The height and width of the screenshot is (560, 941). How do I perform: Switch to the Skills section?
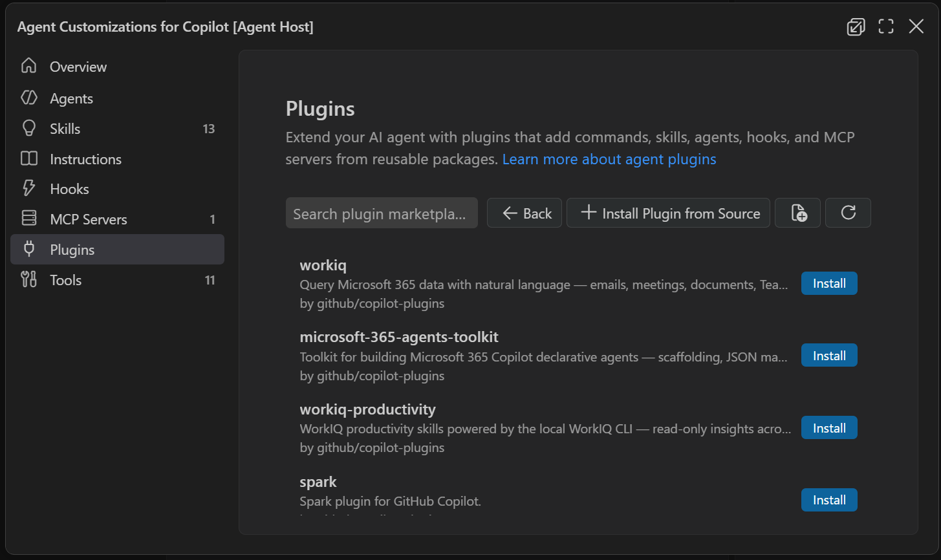point(117,128)
